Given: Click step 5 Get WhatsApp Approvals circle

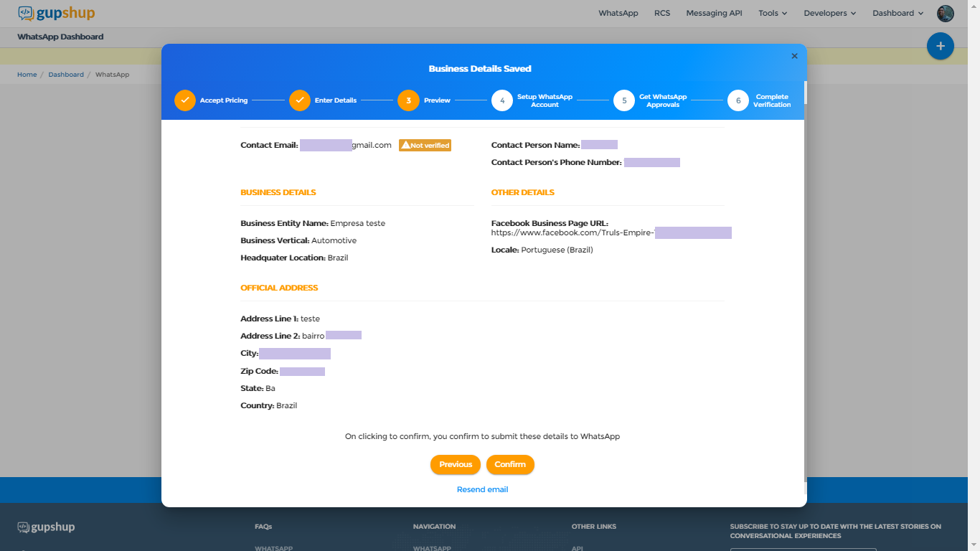Looking at the screenshot, I should click(624, 100).
